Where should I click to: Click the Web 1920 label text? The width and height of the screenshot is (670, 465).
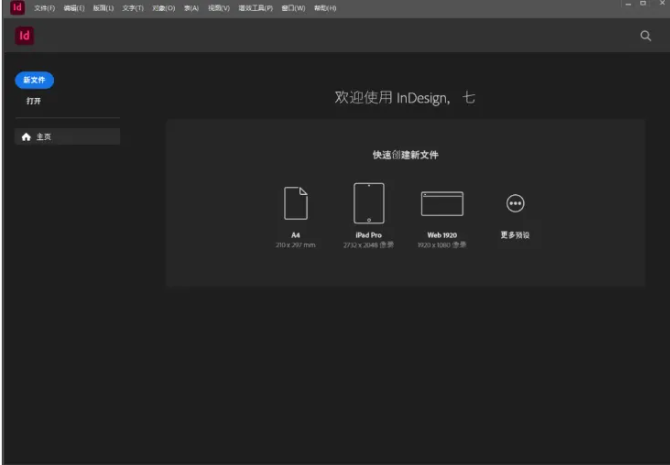click(442, 235)
